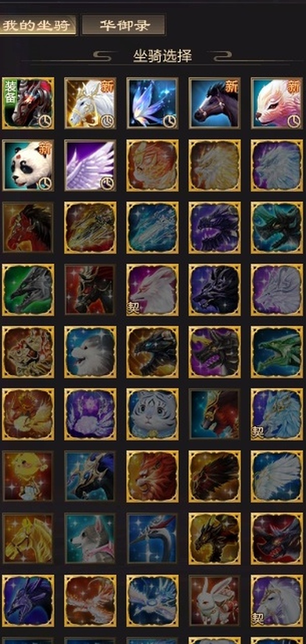The image size is (306, 644).
Task: Select the red-crowned crane mount
Action: pyautogui.click(x=152, y=538)
